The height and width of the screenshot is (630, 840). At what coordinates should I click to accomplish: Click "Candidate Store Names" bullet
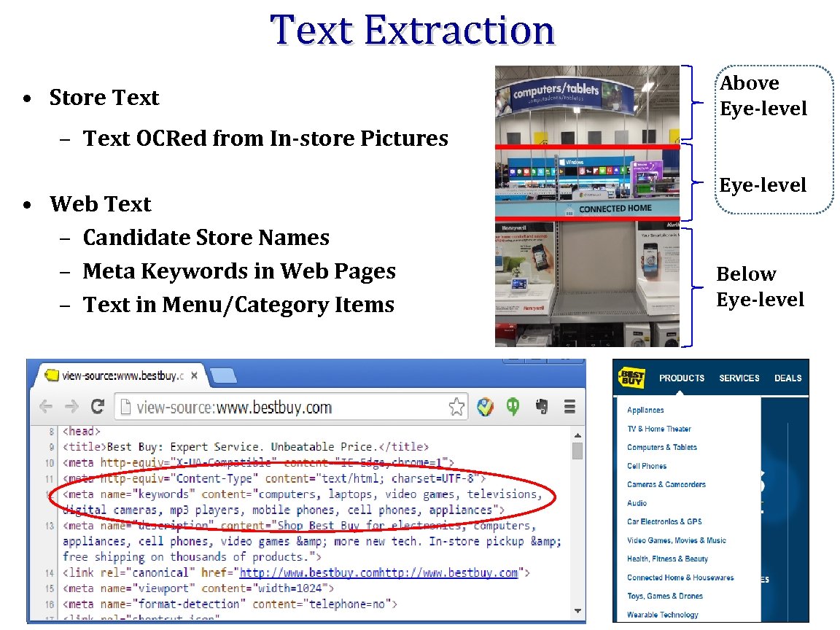pyautogui.click(x=206, y=237)
